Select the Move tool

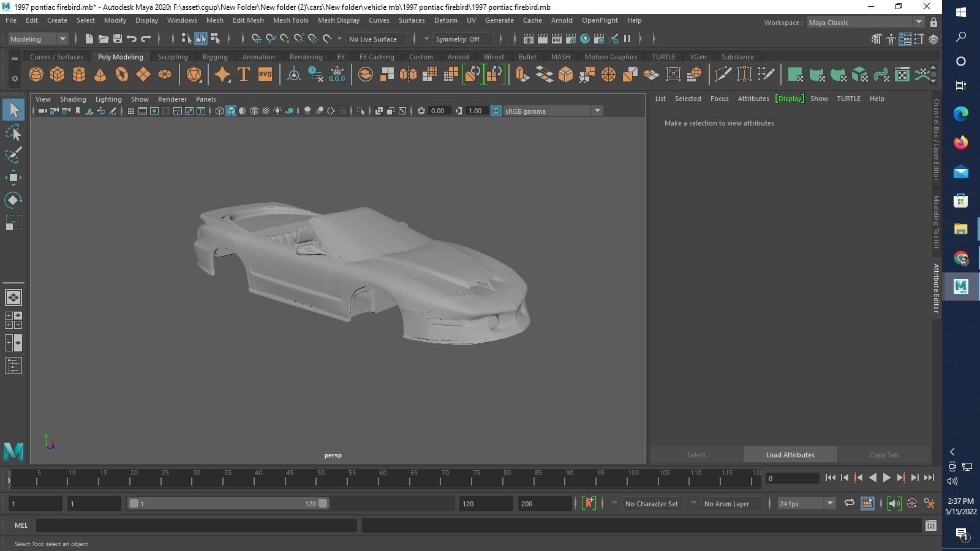[x=13, y=178]
